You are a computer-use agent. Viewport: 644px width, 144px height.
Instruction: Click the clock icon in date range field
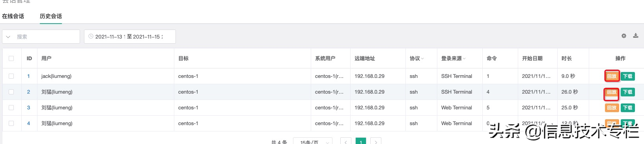[91, 37]
